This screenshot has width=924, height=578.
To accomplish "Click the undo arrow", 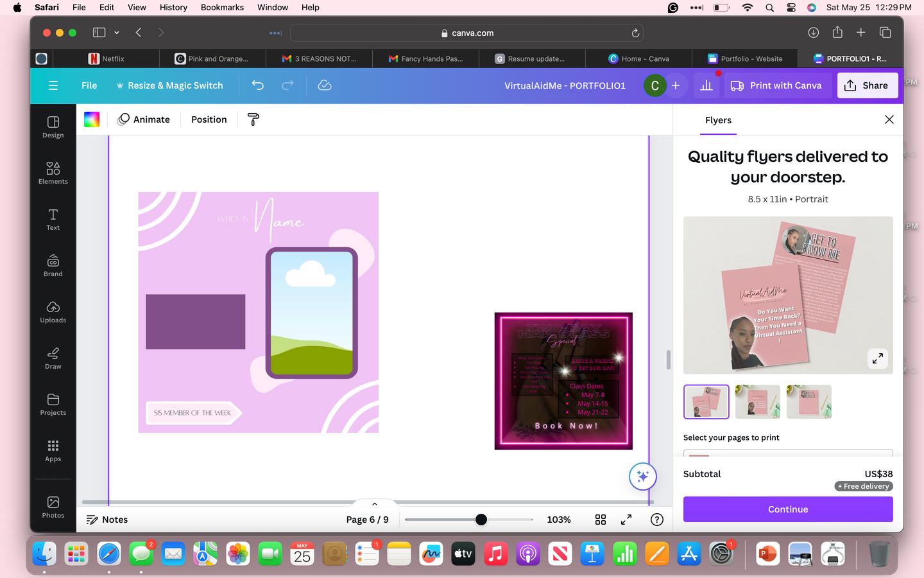I will [x=258, y=85].
